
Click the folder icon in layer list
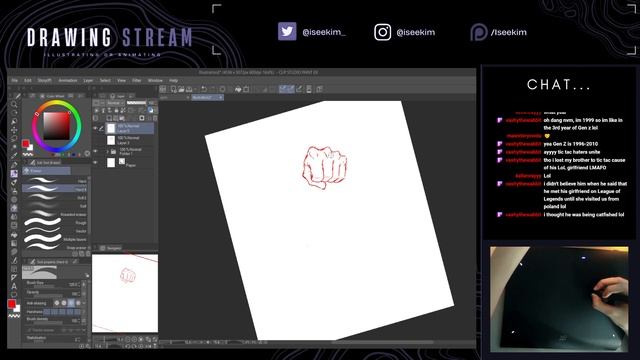click(113, 151)
